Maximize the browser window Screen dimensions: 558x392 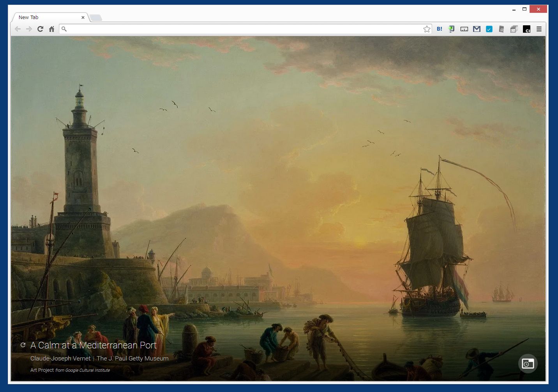[x=524, y=9]
